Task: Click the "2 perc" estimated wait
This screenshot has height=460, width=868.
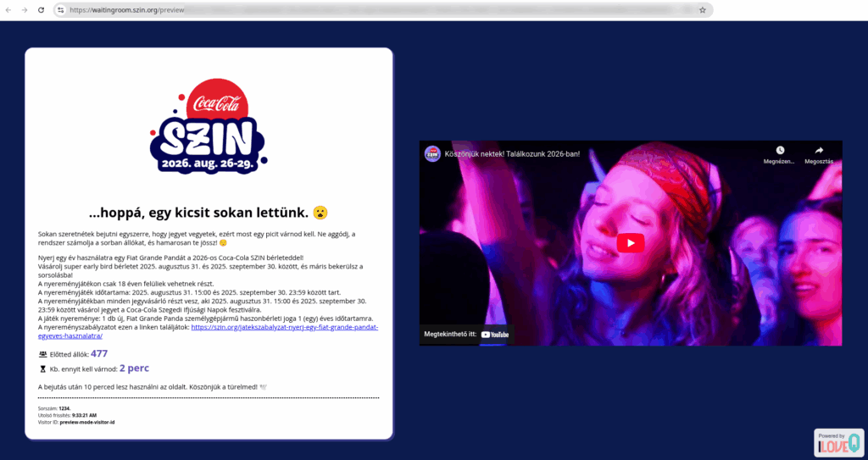Action: [134, 369]
